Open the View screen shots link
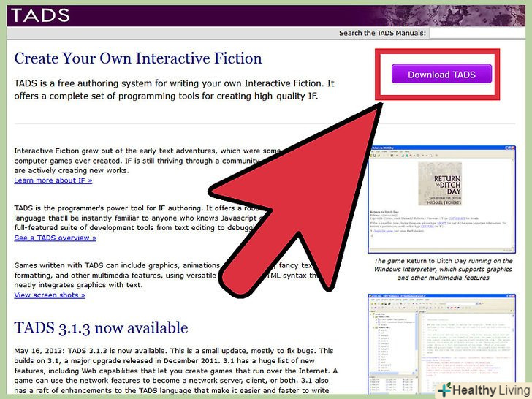Screen dimensions: 532x399 tap(50, 295)
